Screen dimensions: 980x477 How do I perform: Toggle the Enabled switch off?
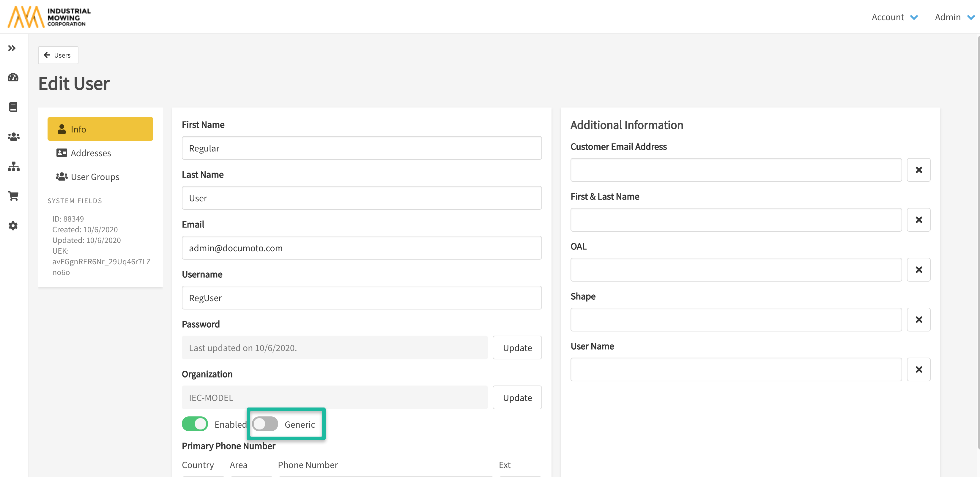(x=195, y=424)
